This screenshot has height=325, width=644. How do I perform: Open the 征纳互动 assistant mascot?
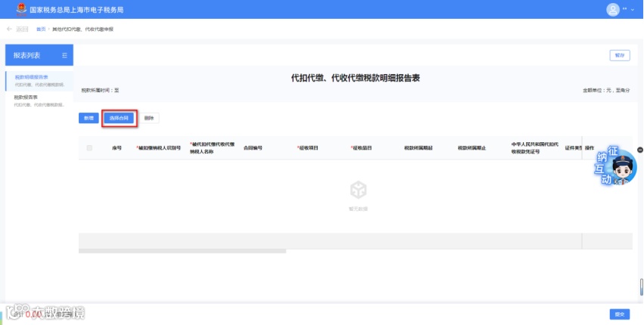[616, 166]
